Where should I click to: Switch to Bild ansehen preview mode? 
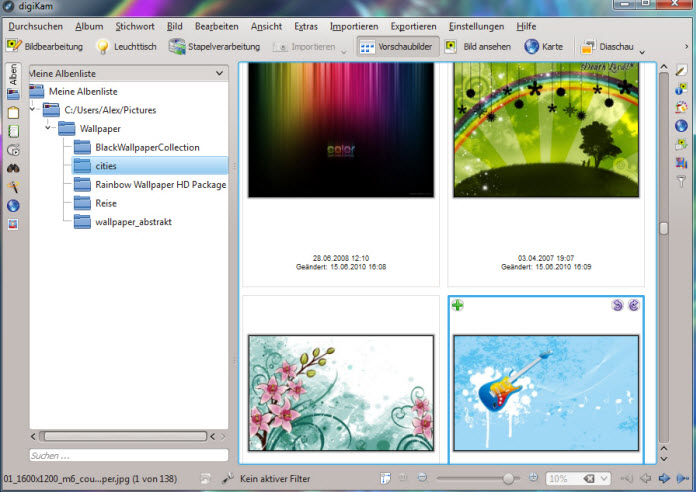click(x=478, y=47)
